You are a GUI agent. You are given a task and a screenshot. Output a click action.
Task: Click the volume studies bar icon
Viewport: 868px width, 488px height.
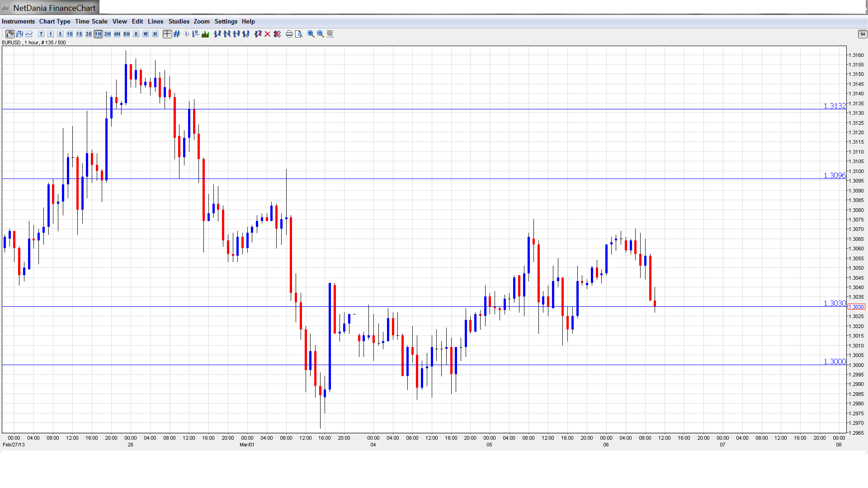pyautogui.click(x=205, y=34)
